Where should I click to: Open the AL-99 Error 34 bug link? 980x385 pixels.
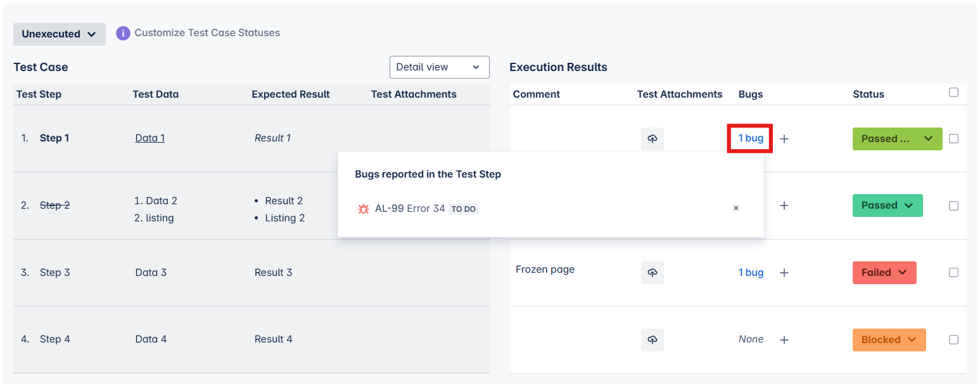(x=410, y=209)
